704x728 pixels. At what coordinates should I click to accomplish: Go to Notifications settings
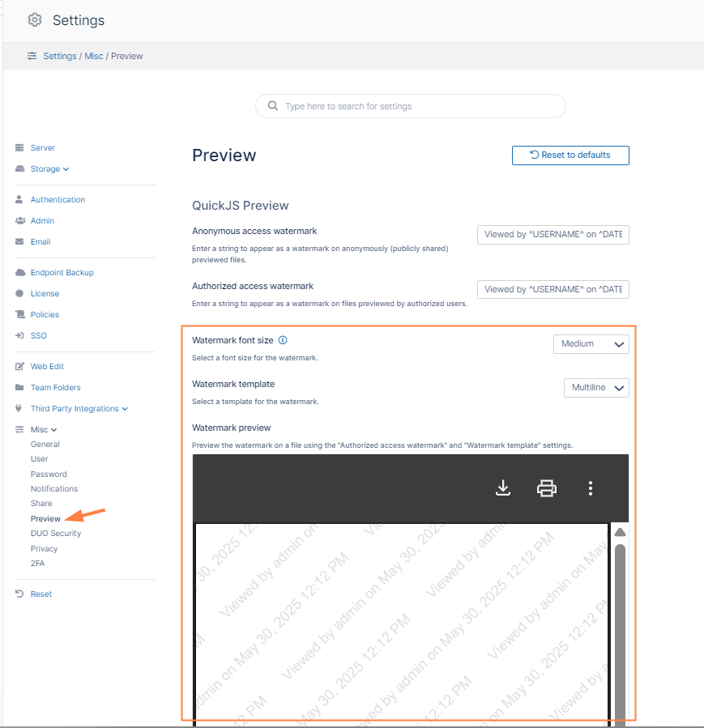(x=54, y=488)
